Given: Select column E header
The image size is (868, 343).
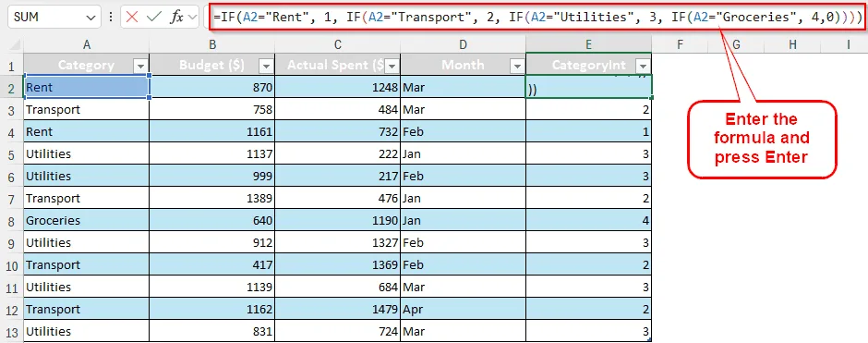Looking at the screenshot, I should click(588, 44).
